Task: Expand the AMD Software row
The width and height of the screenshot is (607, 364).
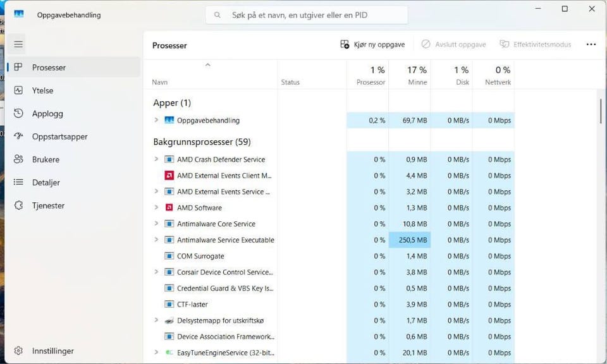Action: coord(156,207)
